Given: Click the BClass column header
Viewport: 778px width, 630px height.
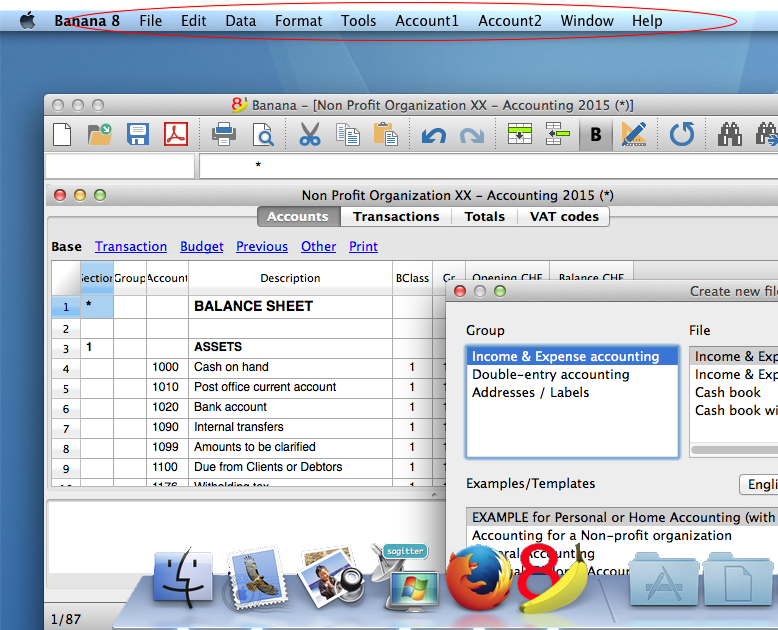Looking at the screenshot, I should pos(412,278).
